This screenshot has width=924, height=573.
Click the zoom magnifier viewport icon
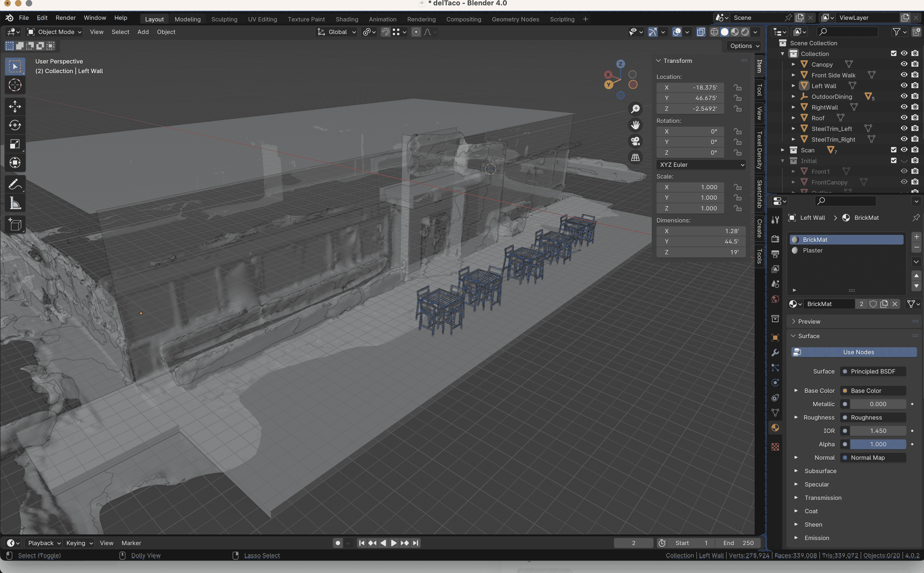pos(635,109)
